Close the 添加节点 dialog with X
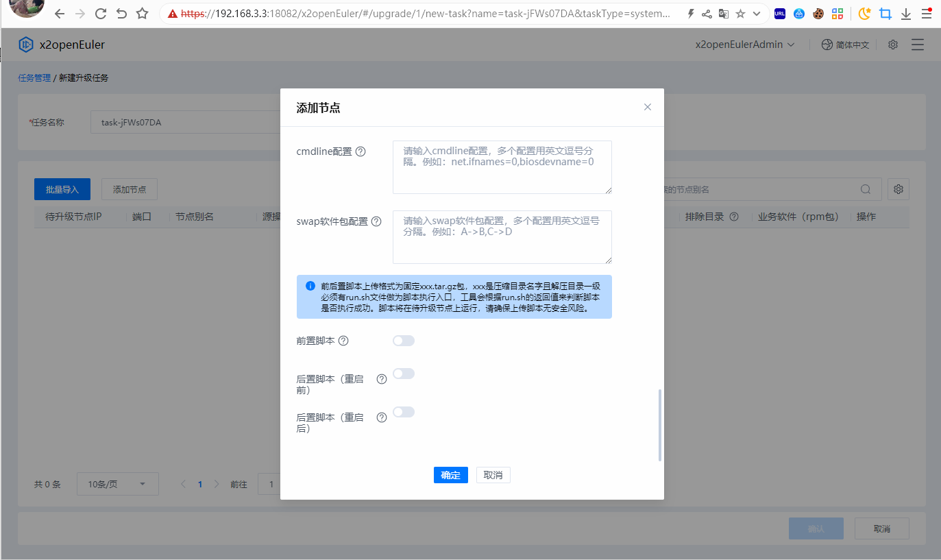This screenshot has width=941, height=560. 648,107
